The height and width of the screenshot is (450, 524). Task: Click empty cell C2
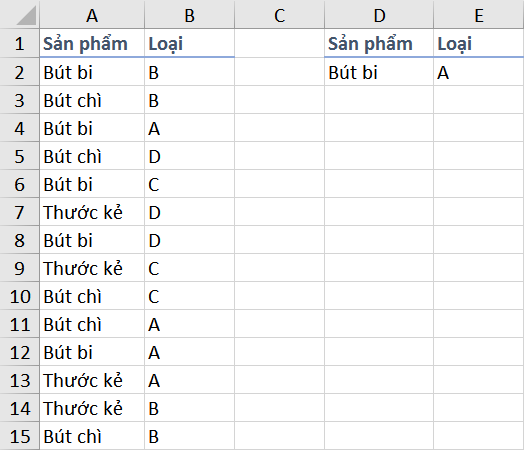tap(279, 72)
